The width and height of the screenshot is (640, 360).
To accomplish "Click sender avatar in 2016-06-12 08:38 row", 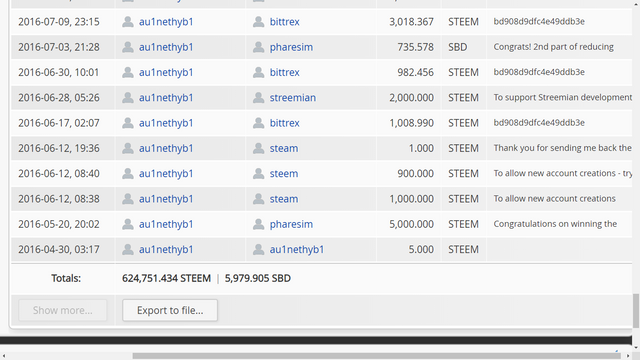I will (128, 199).
